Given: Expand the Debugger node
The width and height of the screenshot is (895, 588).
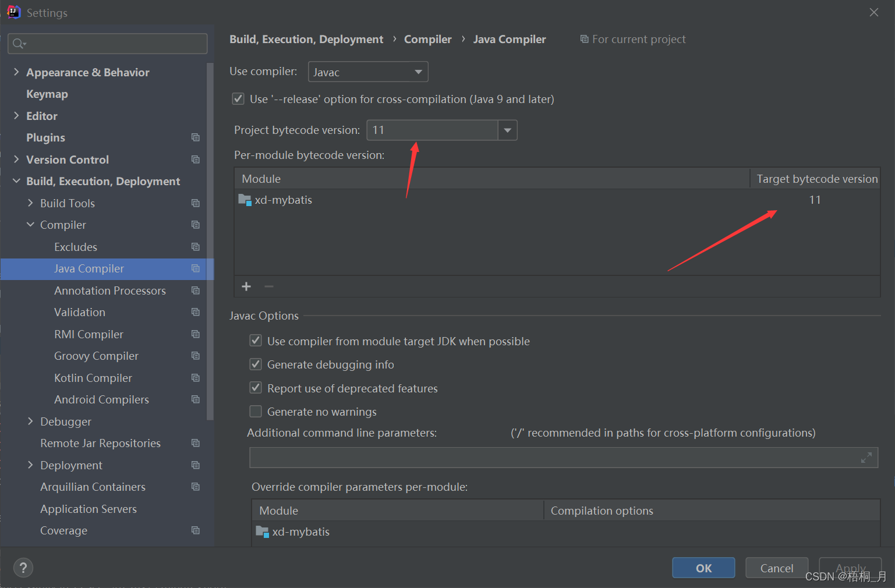Looking at the screenshot, I should (x=30, y=421).
